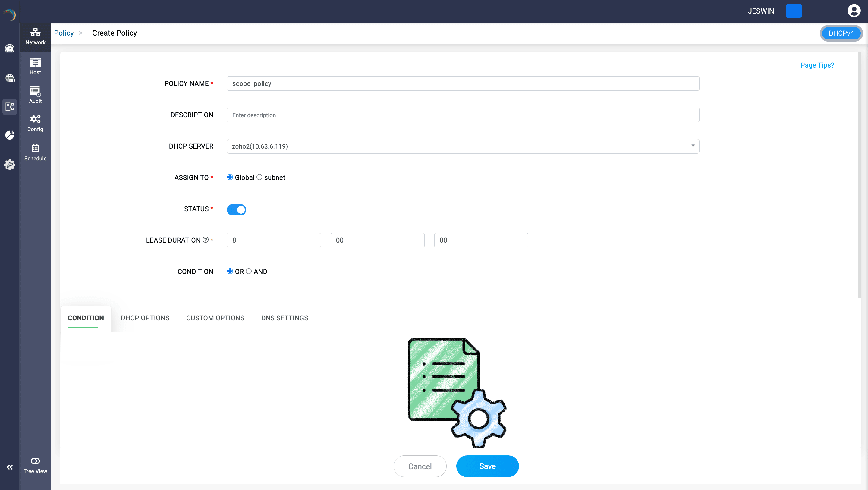Switch to the DNS Settings tab
Viewport: 868px width, 490px height.
coord(285,318)
